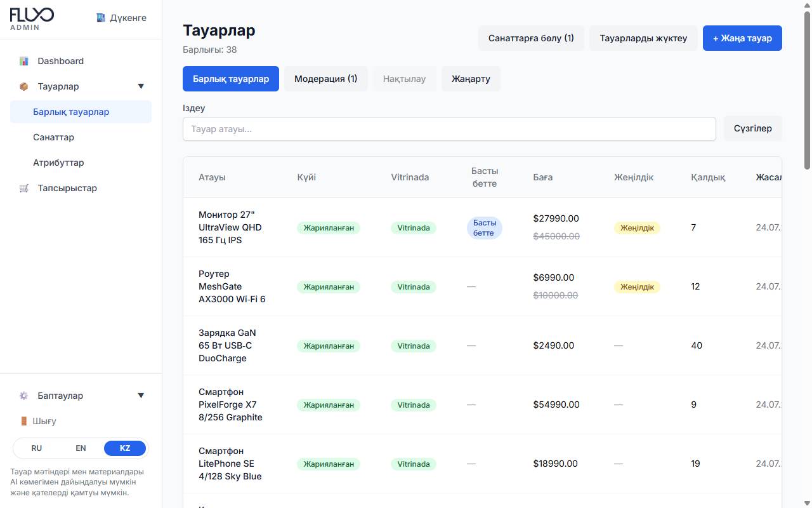This screenshot has width=812, height=508.
Task: Click Жарияланған badge in Монитор row
Action: tap(329, 228)
